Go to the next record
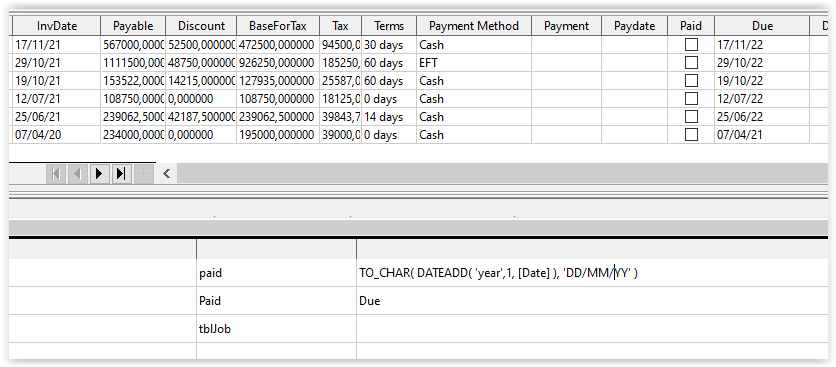Viewport: 836px width, 367px height. [99, 173]
